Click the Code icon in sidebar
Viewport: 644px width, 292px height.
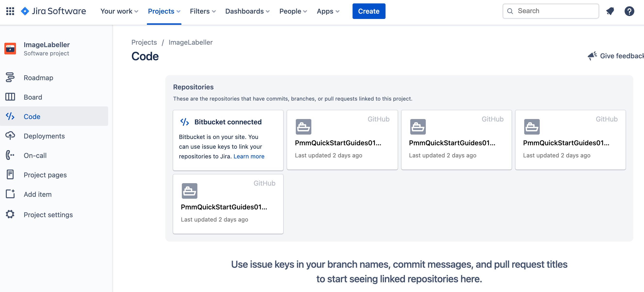10,116
